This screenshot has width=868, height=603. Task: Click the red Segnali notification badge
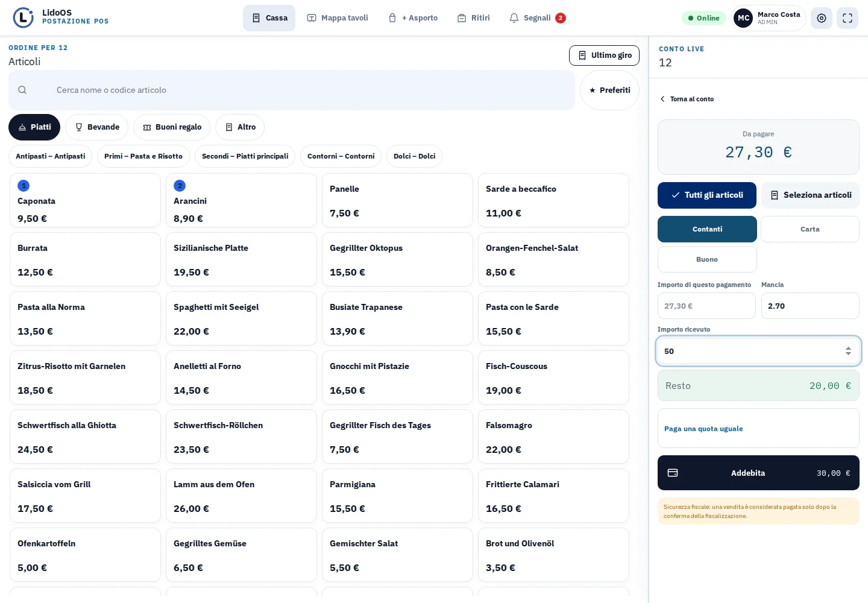561,18
